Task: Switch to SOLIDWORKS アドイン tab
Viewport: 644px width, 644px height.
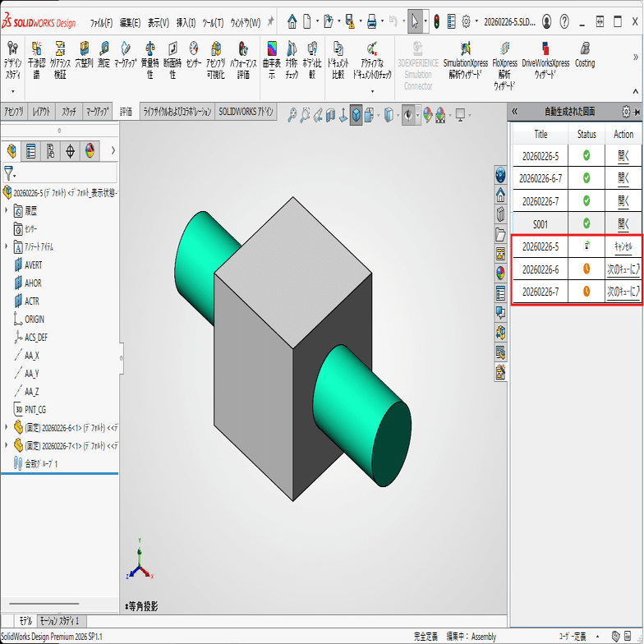Action: pyautogui.click(x=246, y=112)
